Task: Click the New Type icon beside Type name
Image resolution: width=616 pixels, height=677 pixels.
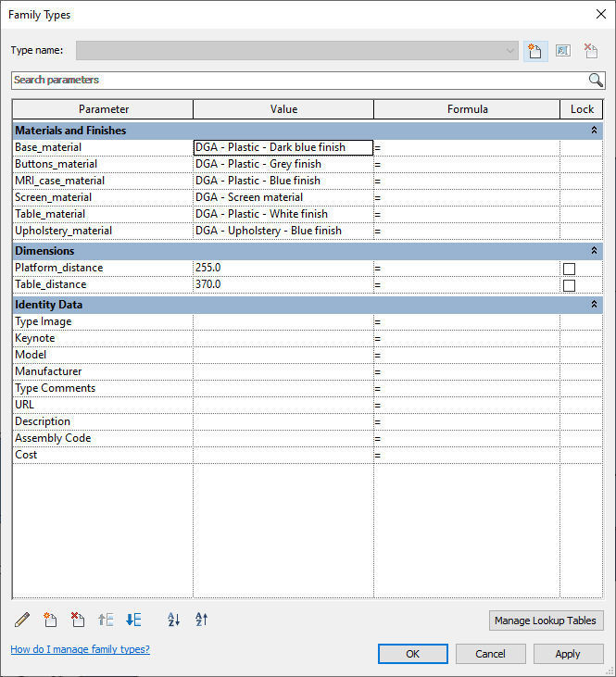Action: [x=535, y=51]
